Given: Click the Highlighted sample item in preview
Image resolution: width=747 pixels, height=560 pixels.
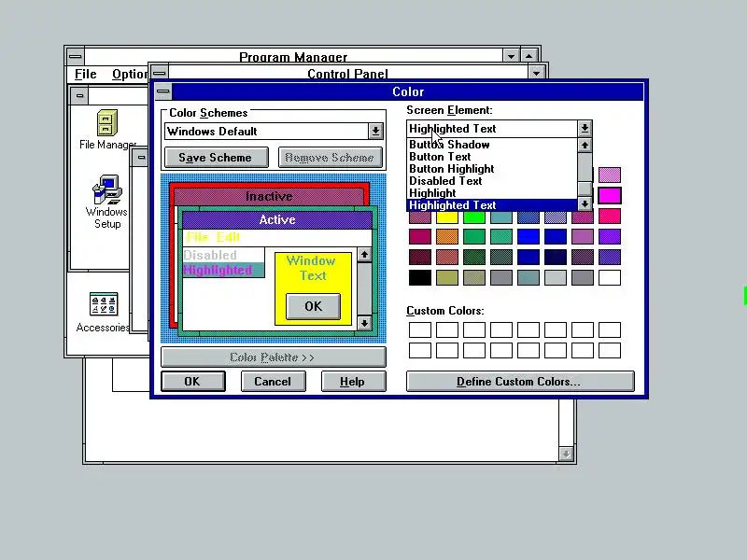Looking at the screenshot, I should click(x=223, y=270).
